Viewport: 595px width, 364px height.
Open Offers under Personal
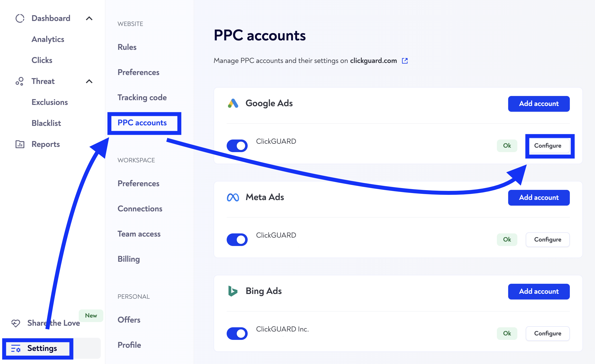129,320
